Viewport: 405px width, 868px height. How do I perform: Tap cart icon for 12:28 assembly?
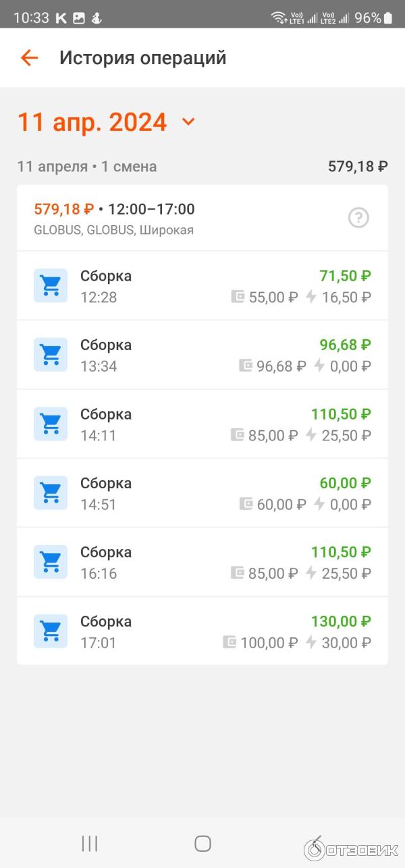pyautogui.click(x=51, y=286)
